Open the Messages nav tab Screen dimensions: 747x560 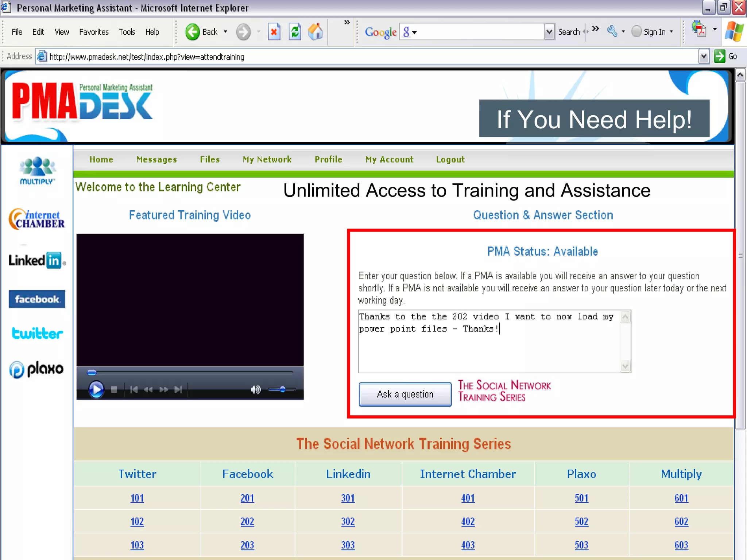tap(156, 159)
